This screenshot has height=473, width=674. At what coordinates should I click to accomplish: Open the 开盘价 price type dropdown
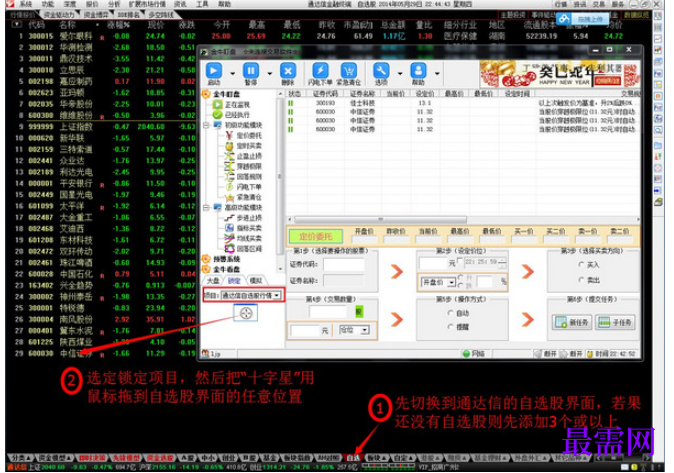(438, 283)
